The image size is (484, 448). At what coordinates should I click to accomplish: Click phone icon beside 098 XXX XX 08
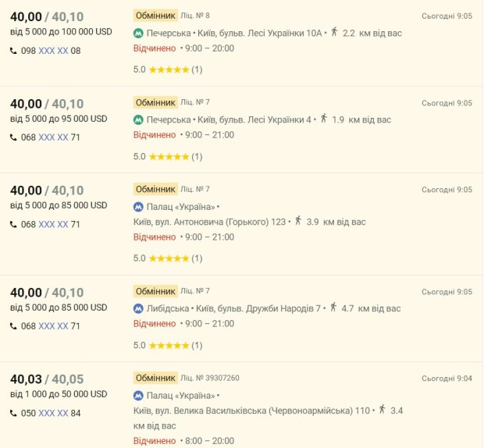tap(14, 51)
